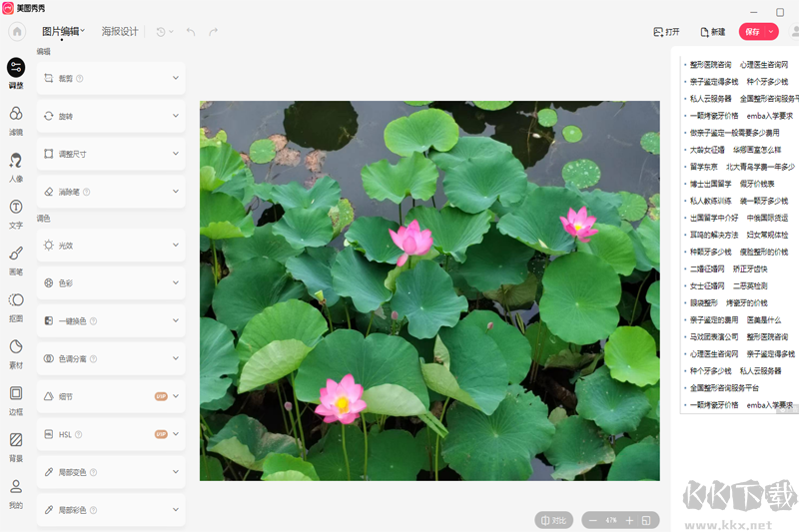Expand the 光效 (Light) panel
Viewport: 799px width, 532px height.
click(x=111, y=246)
